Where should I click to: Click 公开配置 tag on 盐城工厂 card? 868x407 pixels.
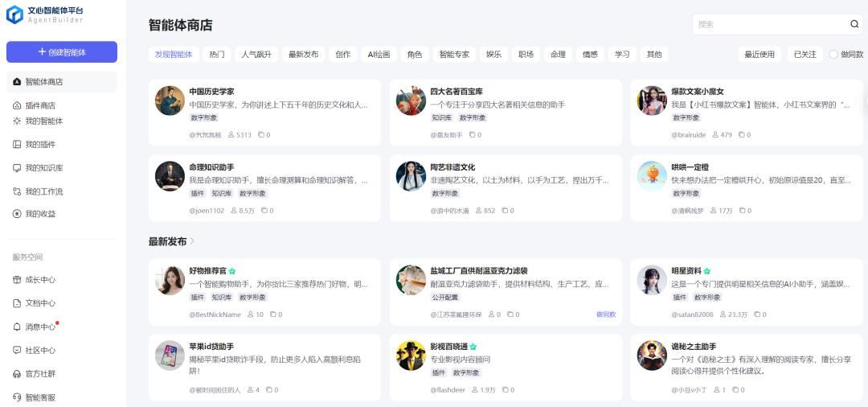click(445, 298)
